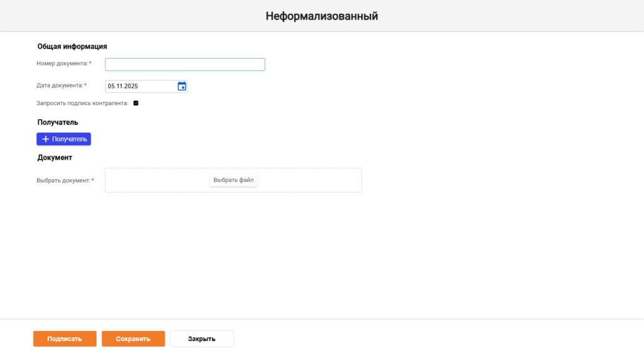Click the Дата документа field label
Screen dimensions: 644x363
click(x=60, y=86)
